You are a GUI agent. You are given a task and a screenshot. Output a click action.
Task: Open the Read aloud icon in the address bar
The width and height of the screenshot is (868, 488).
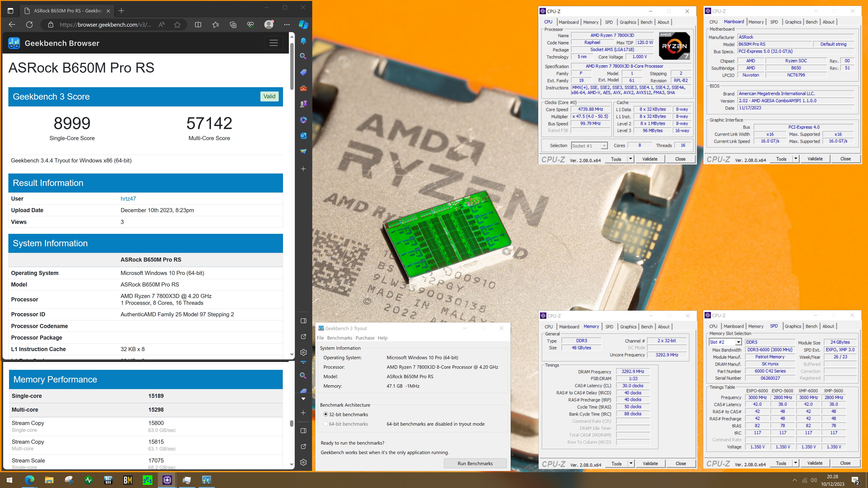[x=162, y=24]
